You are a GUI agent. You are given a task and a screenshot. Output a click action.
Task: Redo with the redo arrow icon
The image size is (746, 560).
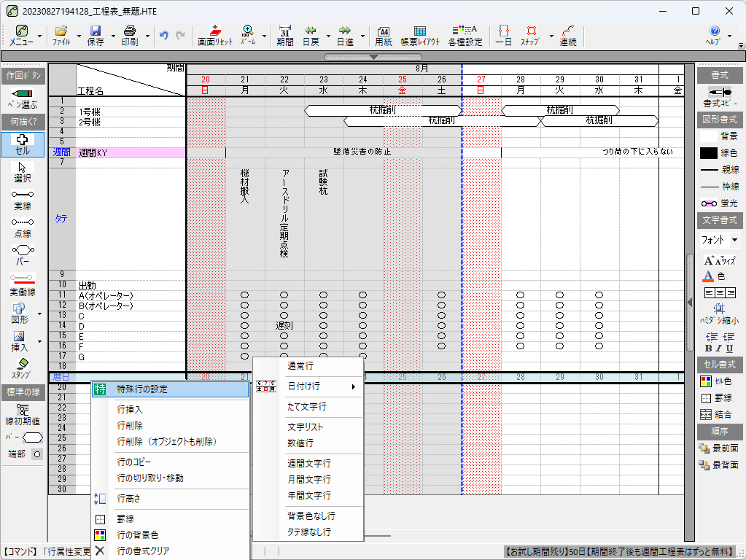[x=180, y=35]
